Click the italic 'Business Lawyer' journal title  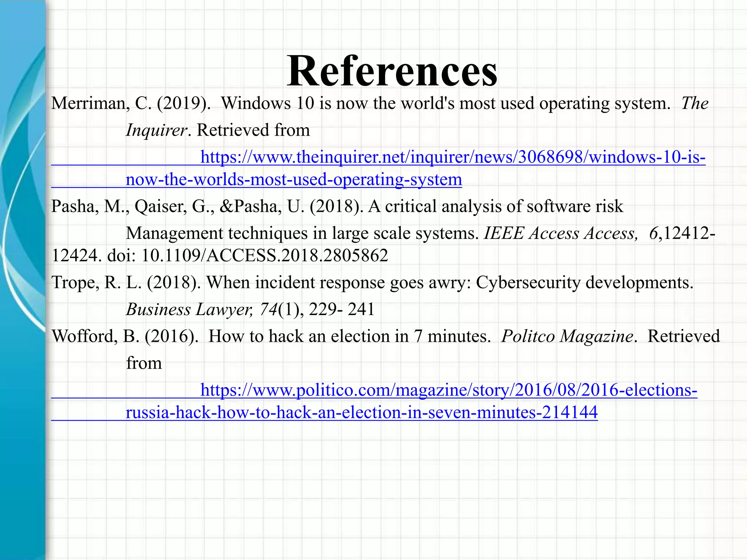coord(189,310)
